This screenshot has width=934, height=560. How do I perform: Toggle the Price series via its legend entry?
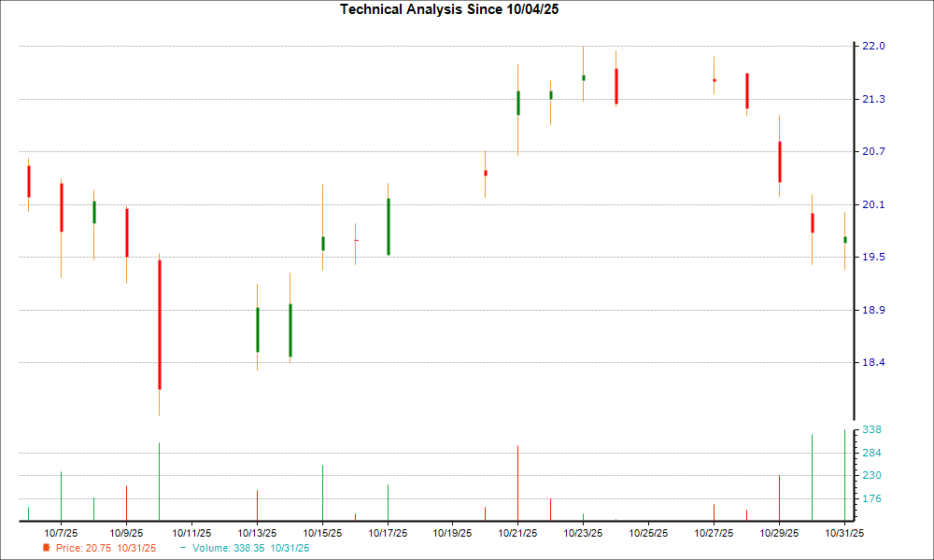(84, 549)
